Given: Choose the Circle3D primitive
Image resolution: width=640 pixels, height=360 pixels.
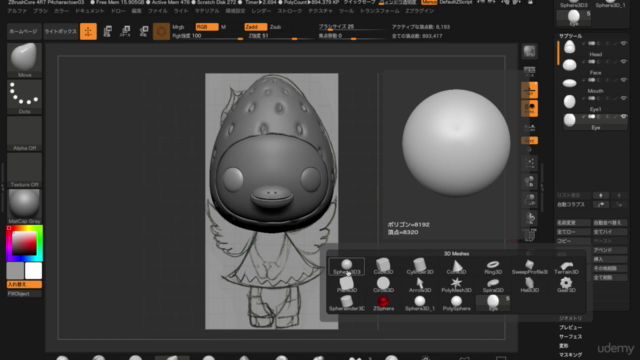Looking at the screenshot, I should point(383,285).
